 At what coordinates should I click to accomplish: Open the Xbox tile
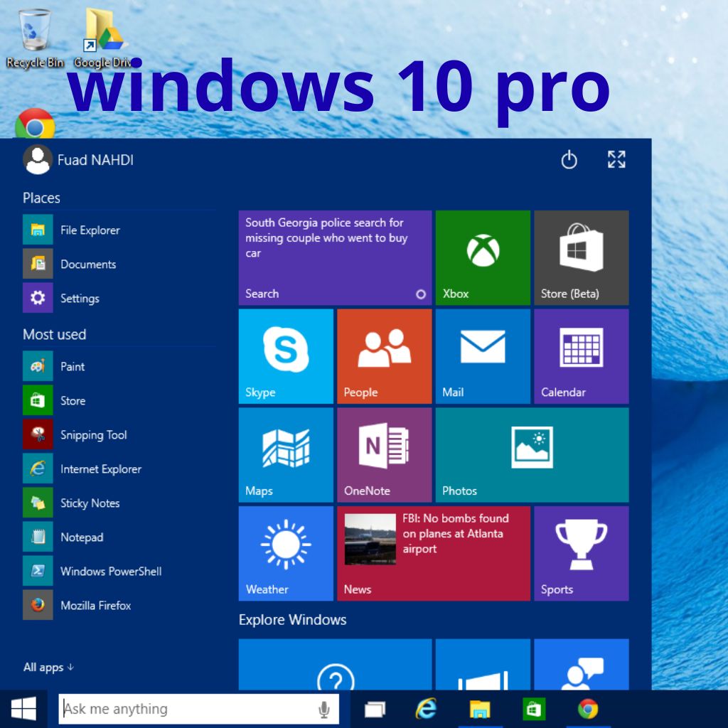pos(483,257)
